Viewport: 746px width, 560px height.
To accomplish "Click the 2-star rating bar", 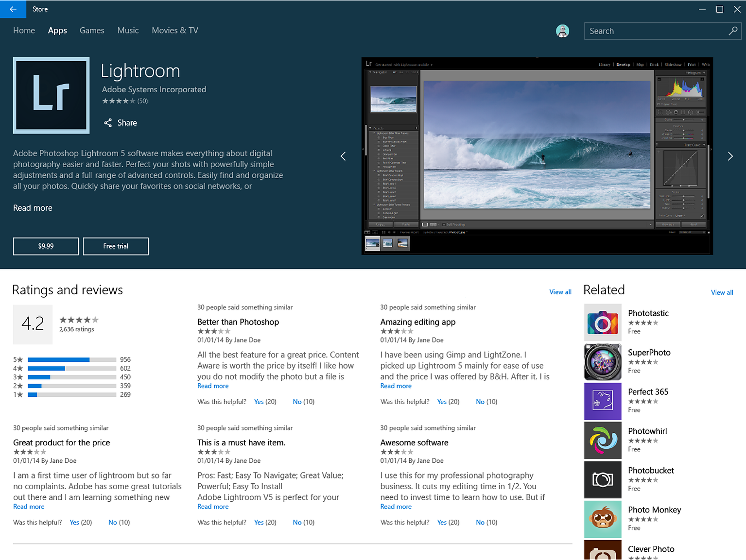I will (72, 386).
